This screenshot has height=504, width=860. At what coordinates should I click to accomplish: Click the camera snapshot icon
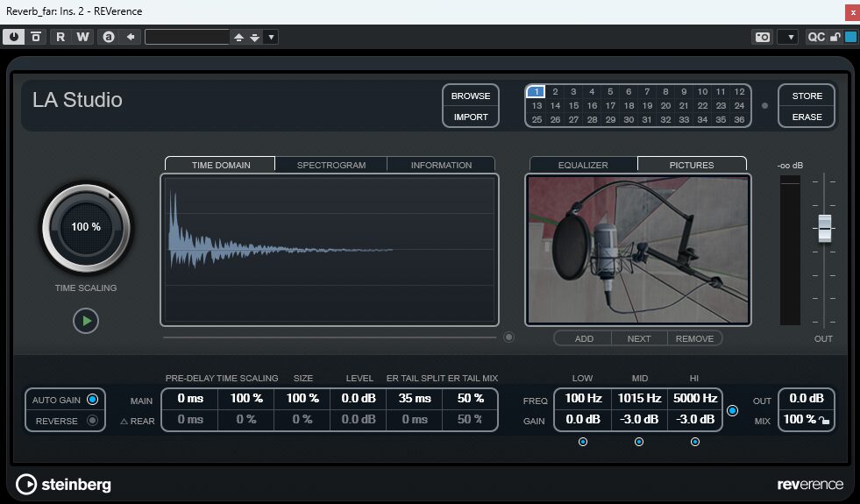(763, 37)
